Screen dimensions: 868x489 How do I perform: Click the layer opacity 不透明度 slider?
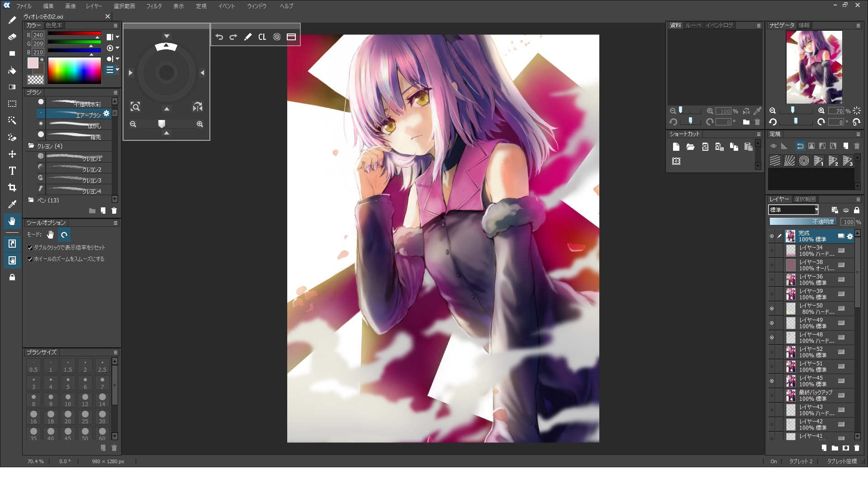click(803, 222)
